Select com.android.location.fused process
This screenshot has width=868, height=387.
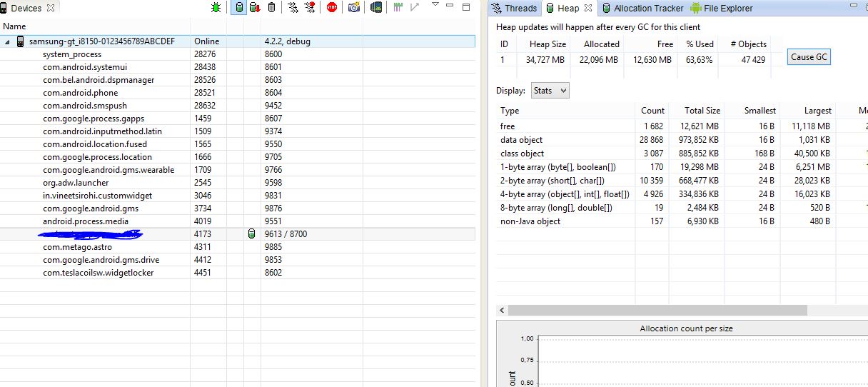point(238,144)
